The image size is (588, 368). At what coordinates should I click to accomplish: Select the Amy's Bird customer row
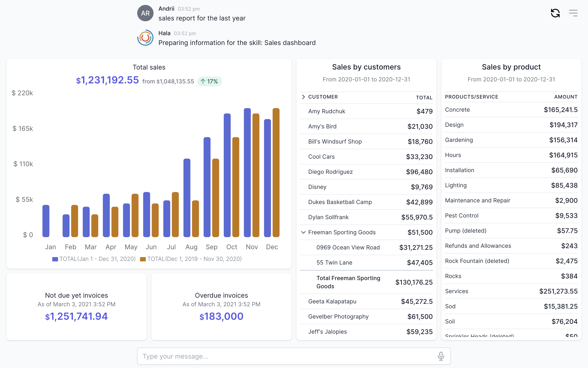click(366, 126)
